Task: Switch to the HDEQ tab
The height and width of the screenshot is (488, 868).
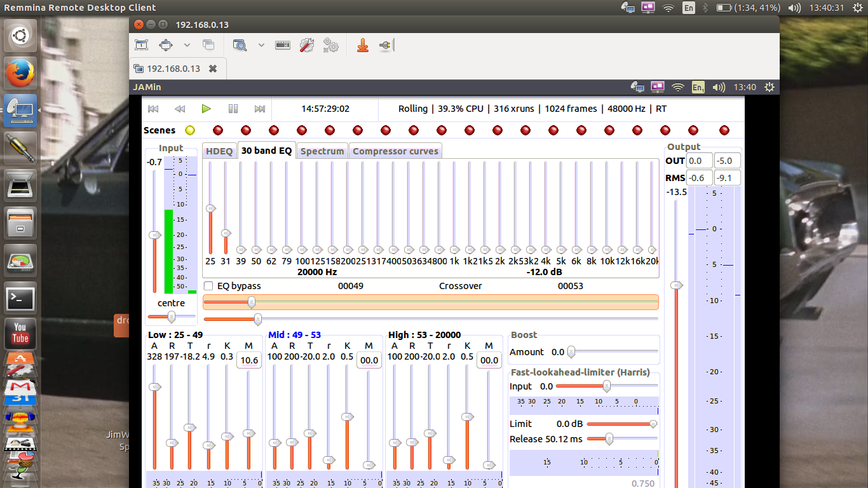Action: click(219, 151)
